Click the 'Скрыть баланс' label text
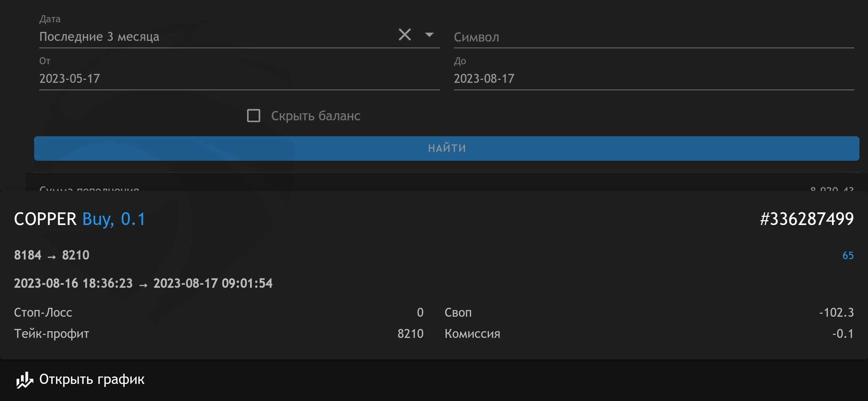This screenshot has width=868, height=401. click(316, 116)
